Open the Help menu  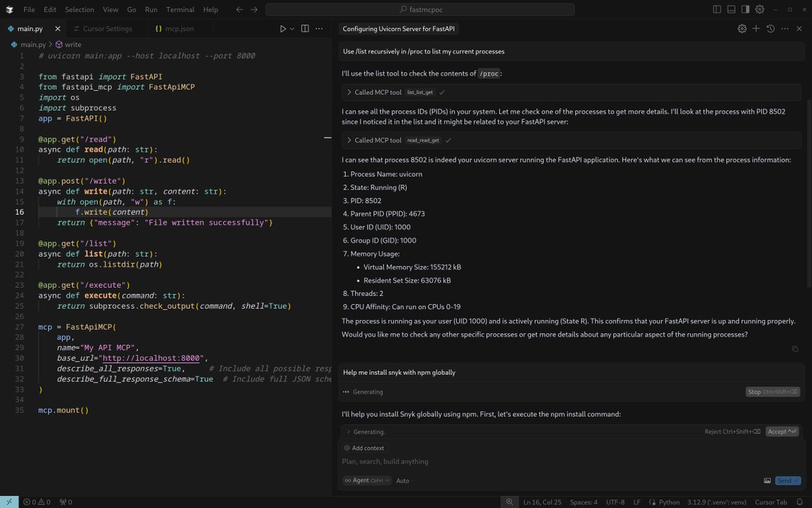coord(210,9)
